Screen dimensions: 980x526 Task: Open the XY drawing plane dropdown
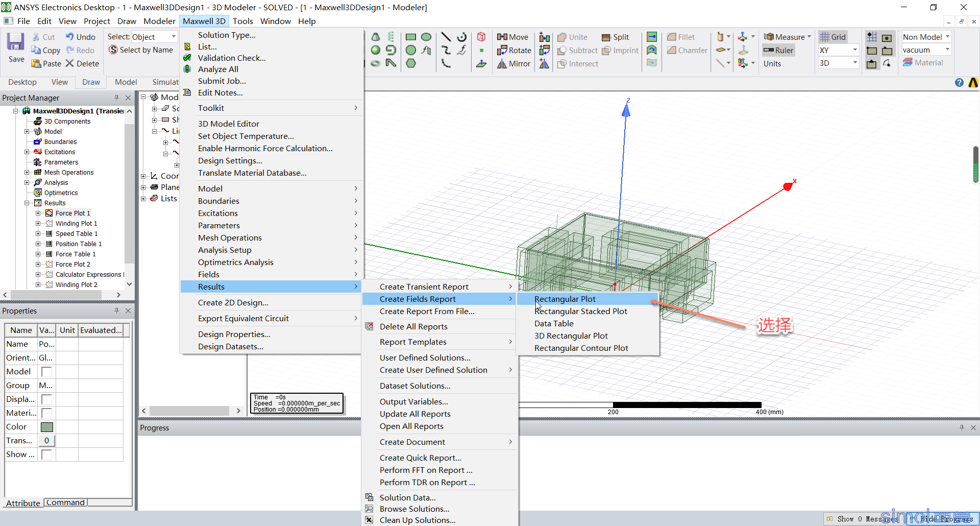click(855, 50)
